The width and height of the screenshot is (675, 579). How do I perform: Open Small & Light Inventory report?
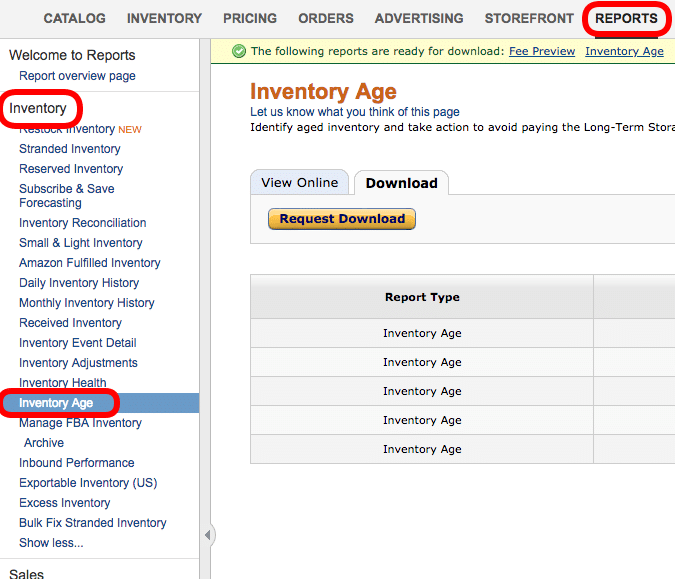[81, 243]
